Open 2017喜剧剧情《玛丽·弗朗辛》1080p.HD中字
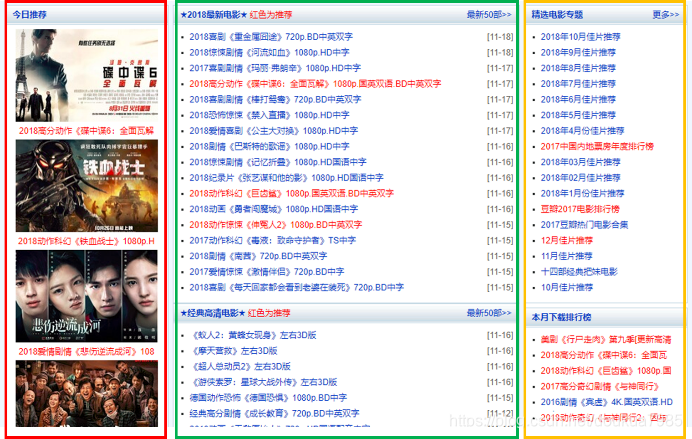Image resolution: width=692 pixels, height=439 pixels. pos(275,68)
